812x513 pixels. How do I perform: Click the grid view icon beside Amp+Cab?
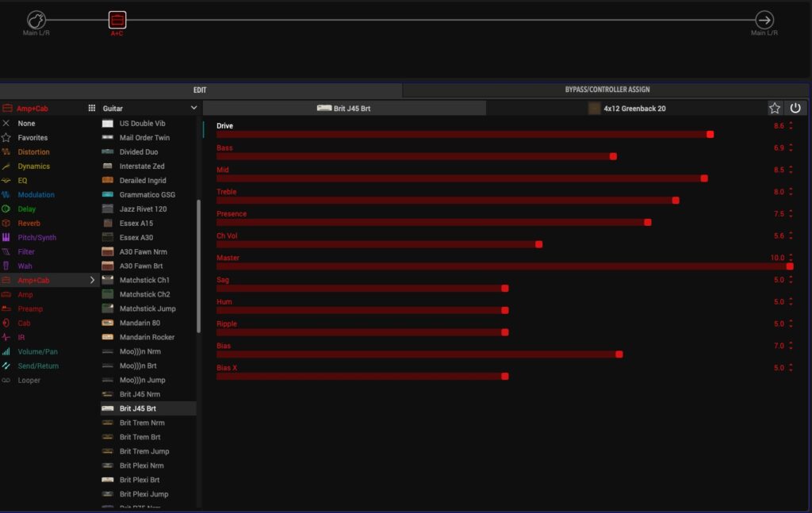tap(91, 108)
